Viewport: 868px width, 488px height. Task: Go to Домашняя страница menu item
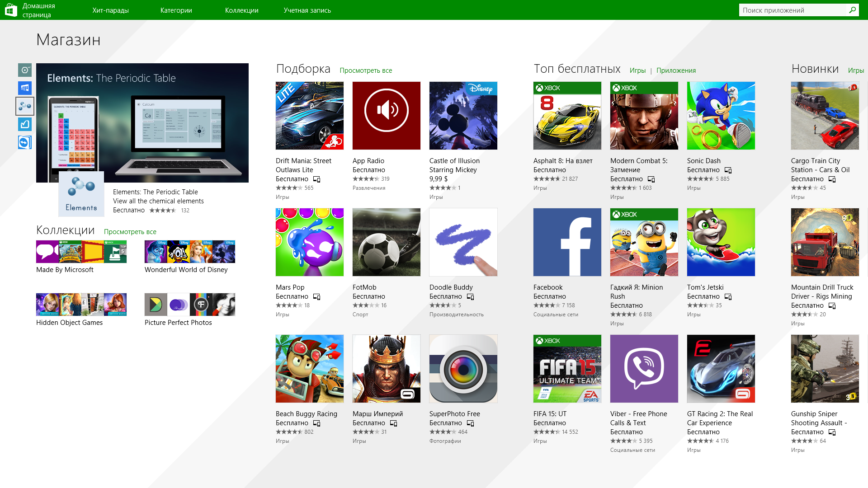[x=39, y=10]
